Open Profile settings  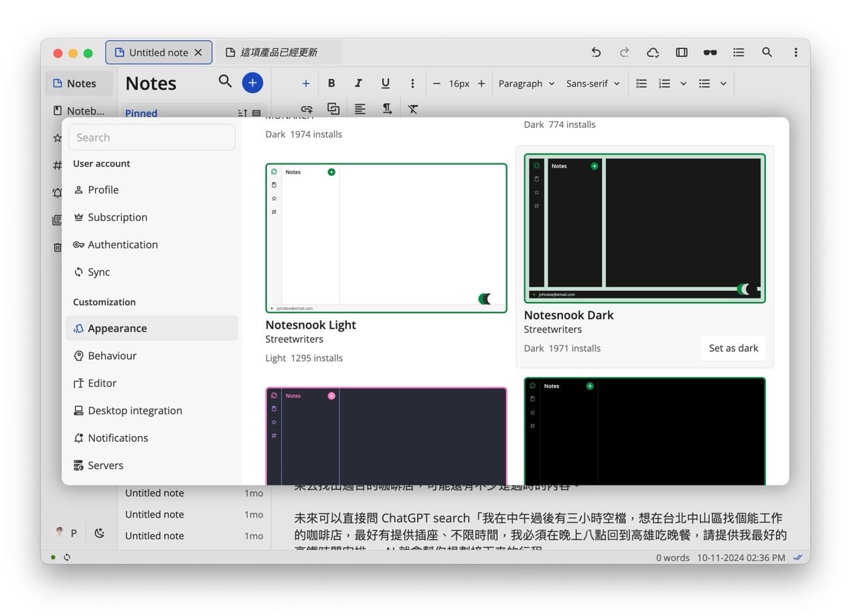pos(152,189)
